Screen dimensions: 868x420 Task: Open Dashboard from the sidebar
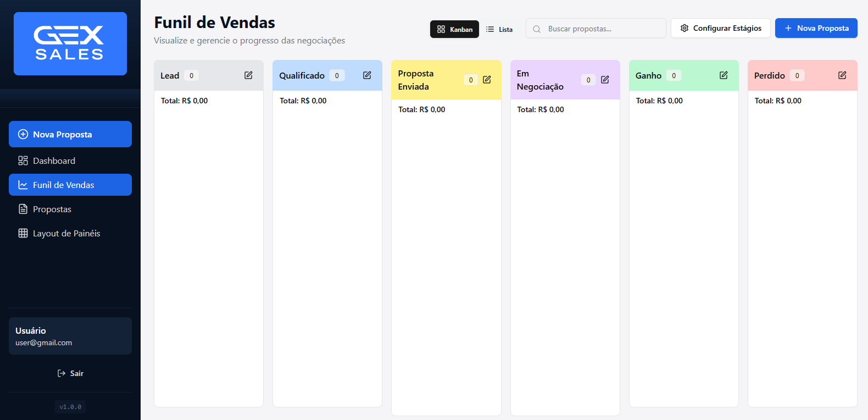coord(54,161)
